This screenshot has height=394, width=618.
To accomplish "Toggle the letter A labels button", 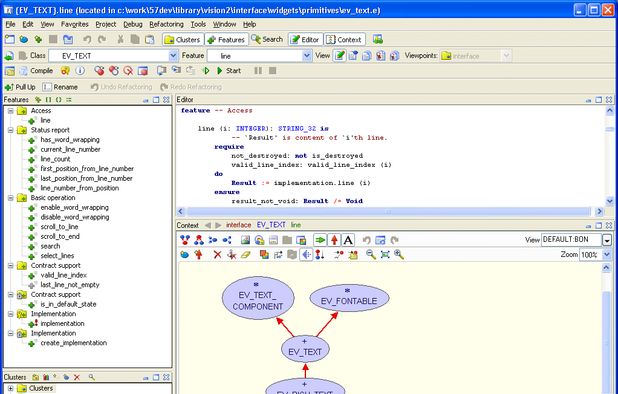I will (x=348, y=240).
